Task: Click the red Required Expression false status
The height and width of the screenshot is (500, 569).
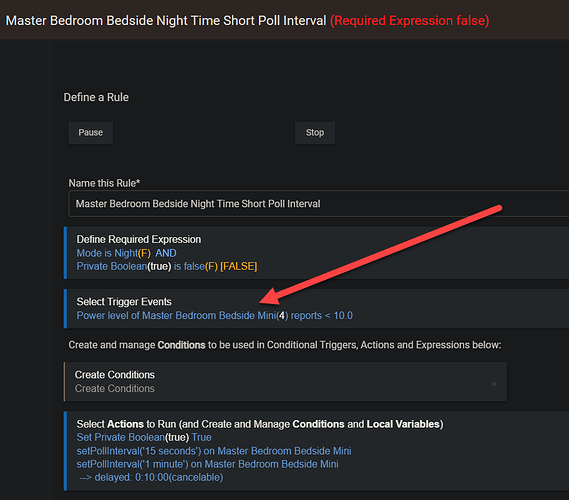Action: [410, 21]
